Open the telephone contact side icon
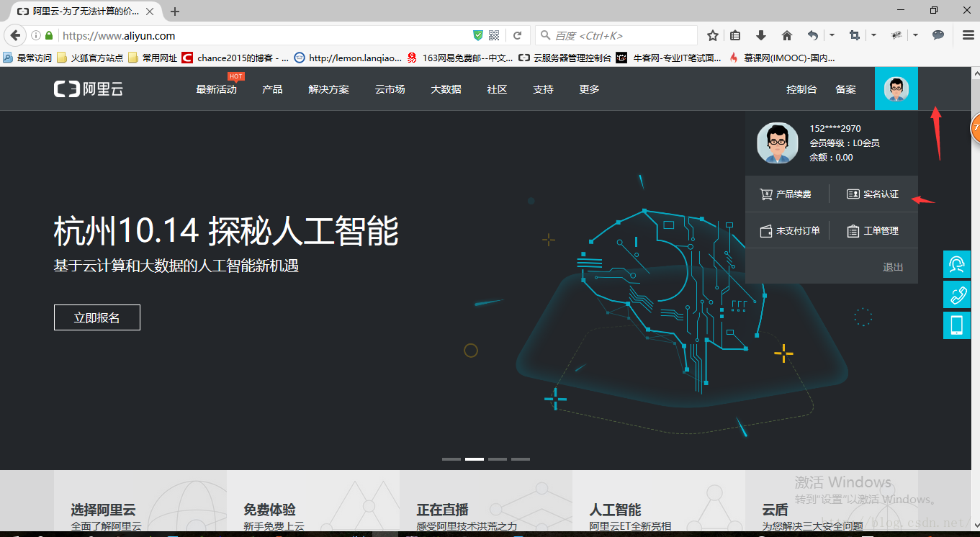 (x=957, y=294)
